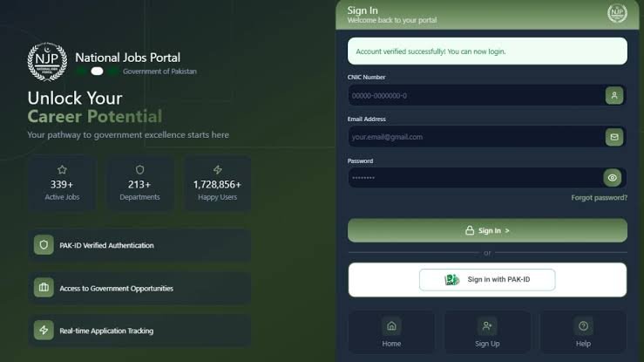The image size is (644, 362).
Task: Submit the green Sign In button
Action: 487,230
